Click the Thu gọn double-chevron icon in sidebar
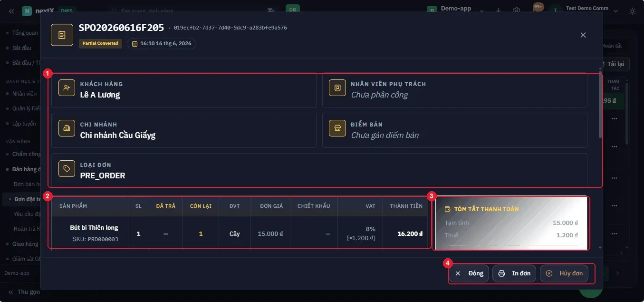Image resolution: width=644 pixels, height=302 pixels. click(x=11, y=292)
